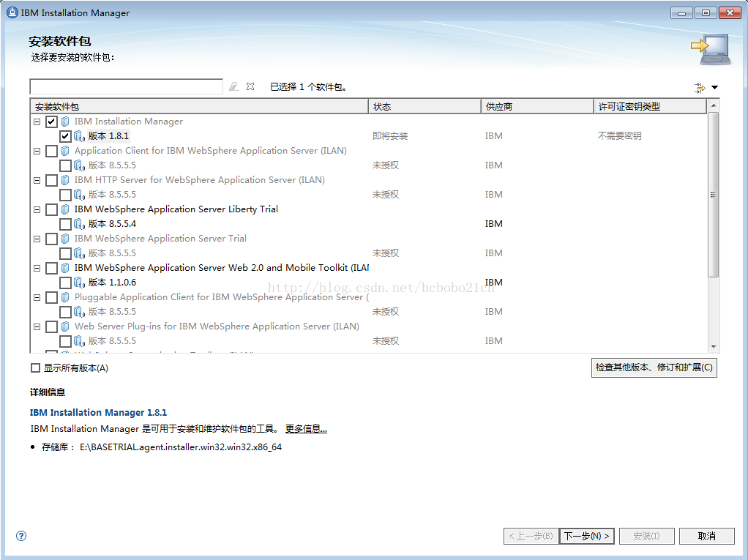Open the 更多信息... link

(306, 429)
